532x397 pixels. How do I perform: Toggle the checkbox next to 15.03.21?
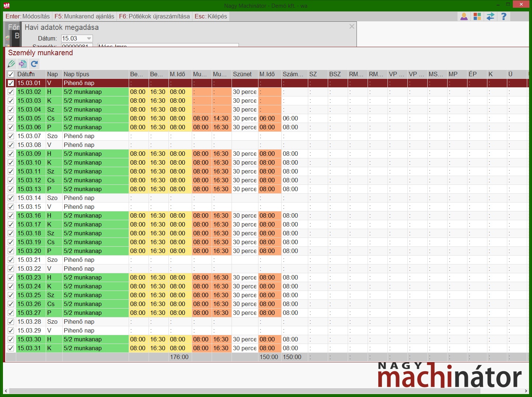click(x=11, y=260)
